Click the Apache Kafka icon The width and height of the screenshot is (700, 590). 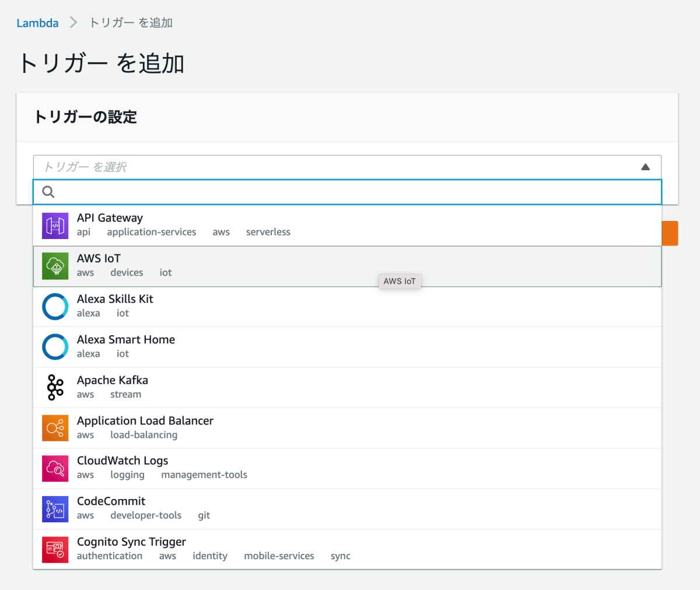coord(55,388)
